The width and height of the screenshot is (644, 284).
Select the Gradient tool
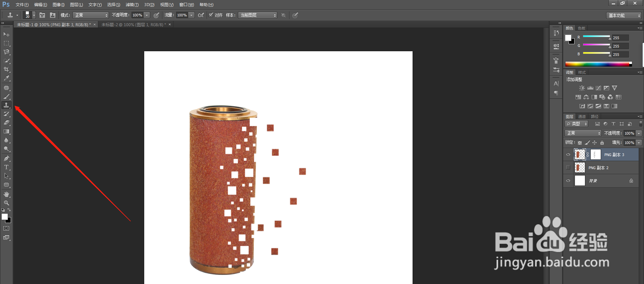[6, 131]
